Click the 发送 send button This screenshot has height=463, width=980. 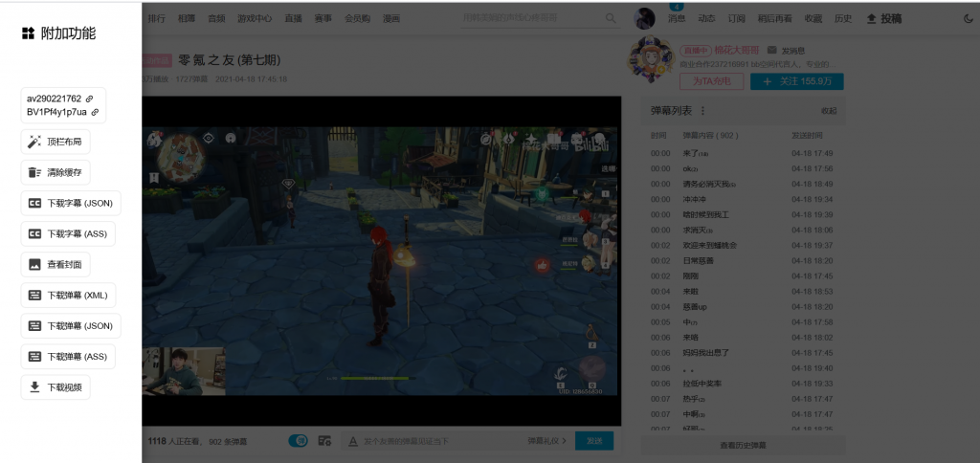point(594,441)
